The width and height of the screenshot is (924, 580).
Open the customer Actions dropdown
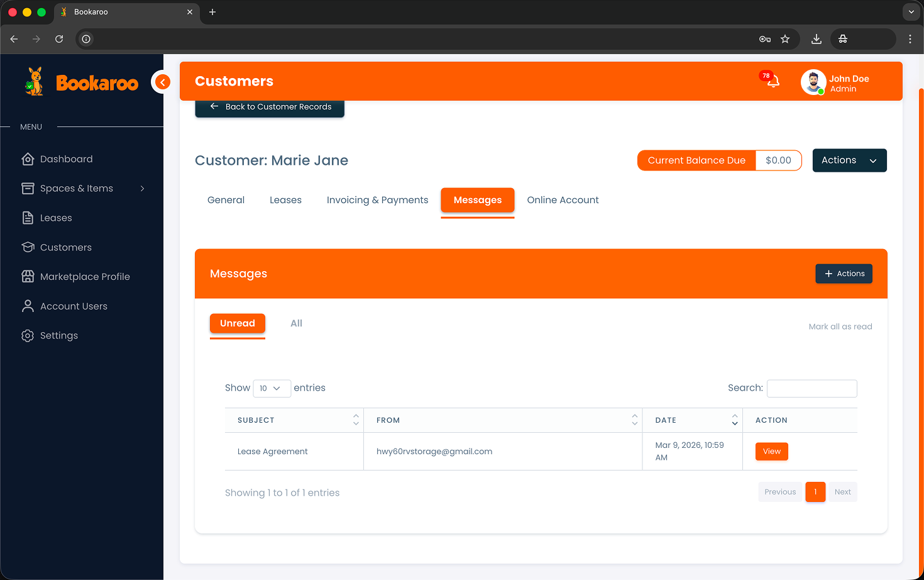pos(849,160)
